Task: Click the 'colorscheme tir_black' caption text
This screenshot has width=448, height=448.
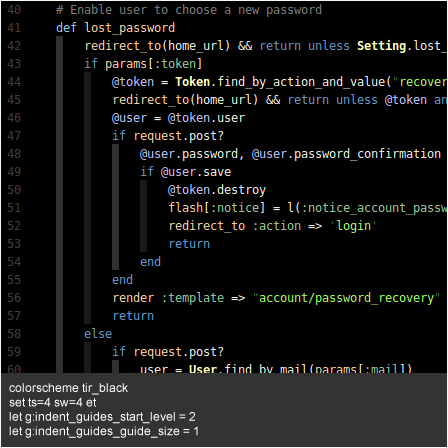Action: click(68, 388)
